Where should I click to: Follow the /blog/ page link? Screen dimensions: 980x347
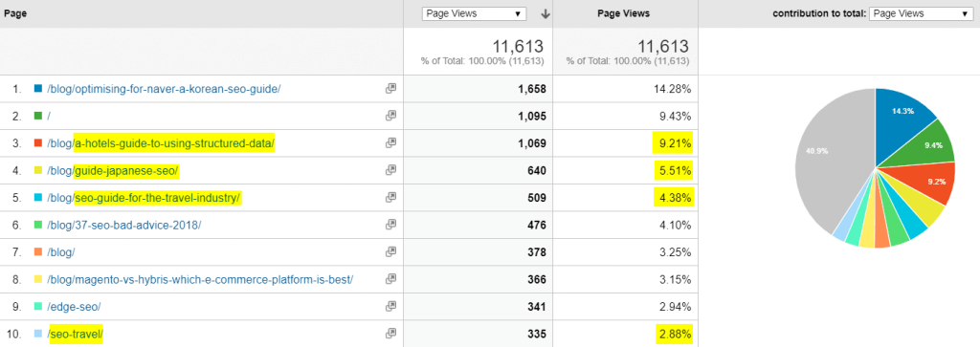[61, 252]
